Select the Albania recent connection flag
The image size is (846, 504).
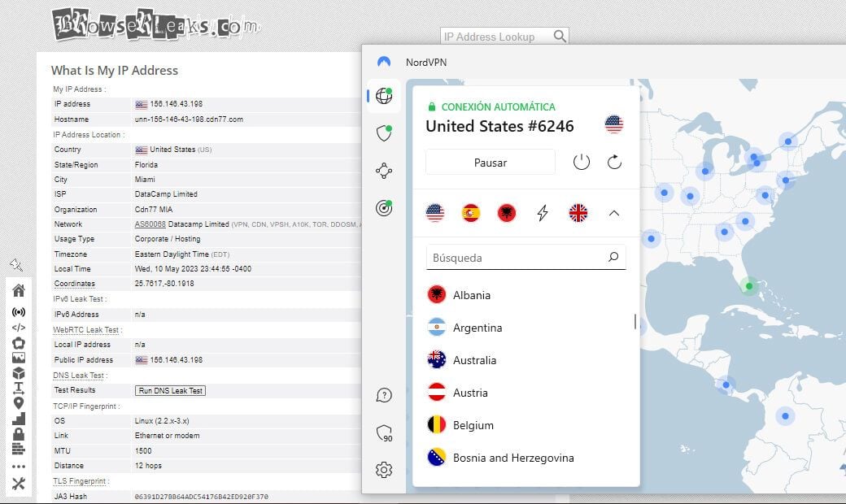(507, 213)
